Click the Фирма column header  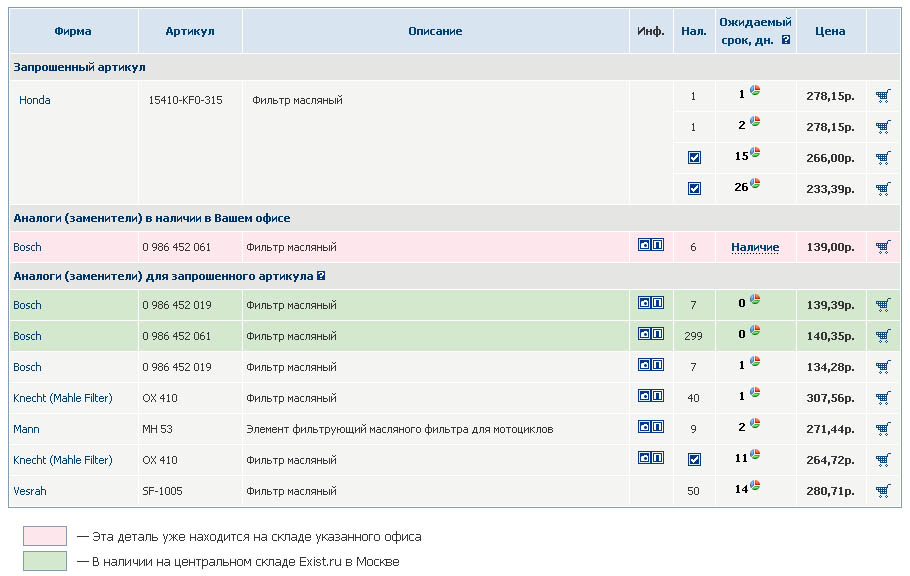point(73,31)
